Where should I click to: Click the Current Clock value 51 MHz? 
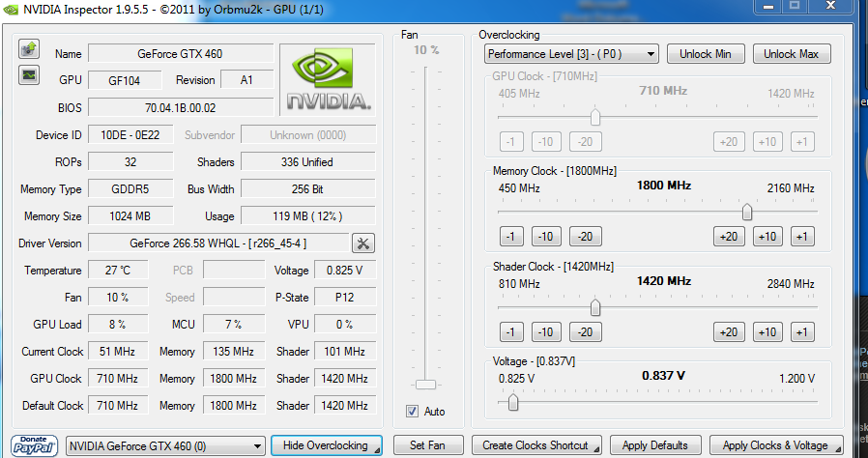coord(118,352)
